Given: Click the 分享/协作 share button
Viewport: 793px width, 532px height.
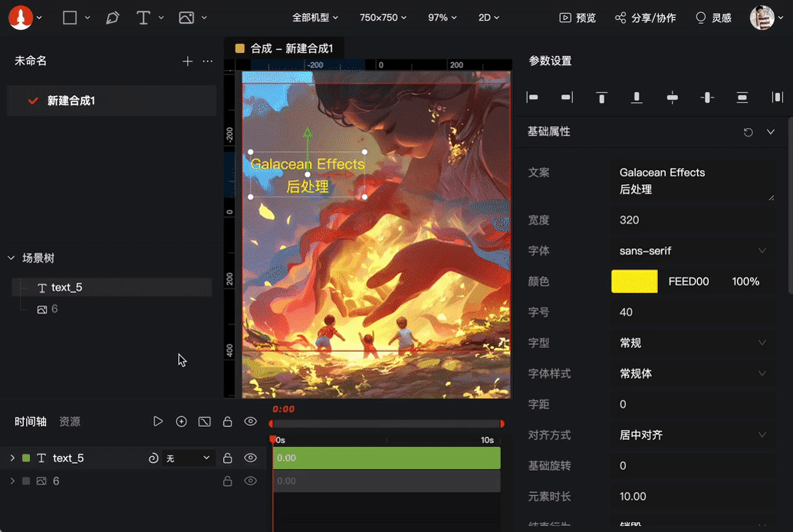Looking at the screenshot, I should pyautogui.click(x=645, y=18).
